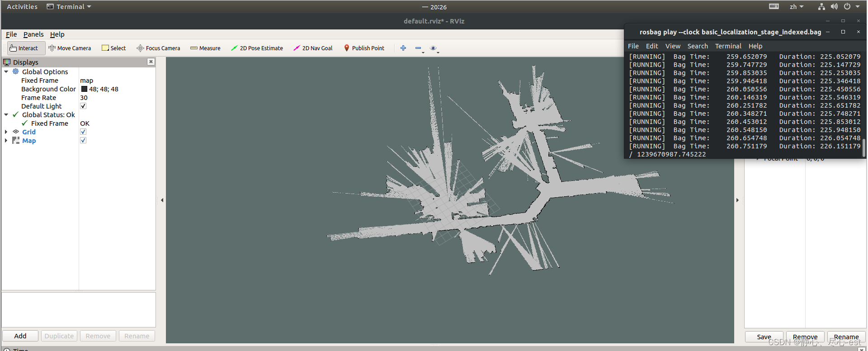Viewport: 868px width, 351px height.
Task: Open the eye-icon toolbar options
Action: coord(433,48)
